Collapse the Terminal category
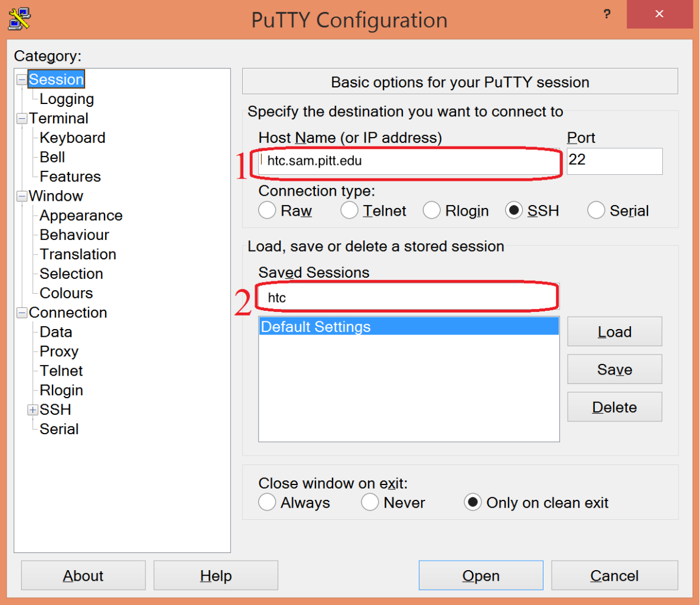This screenshot has height=605, width=700. [22, 119]
